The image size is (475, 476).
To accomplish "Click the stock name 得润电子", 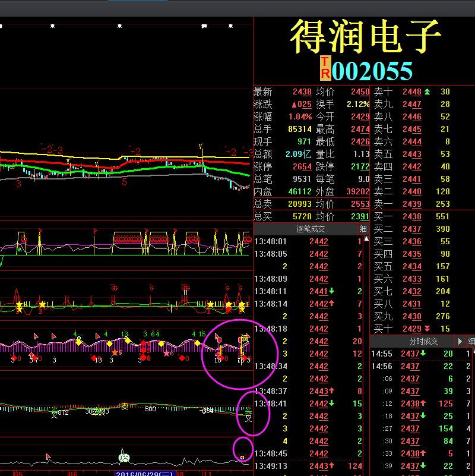I will [x=365, y=36].
